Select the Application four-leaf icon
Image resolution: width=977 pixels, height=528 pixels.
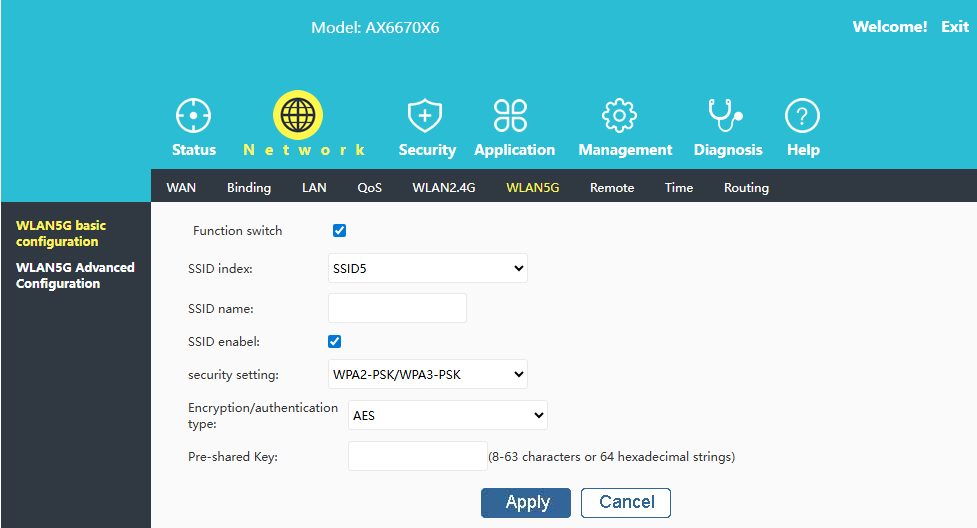(x=511, y=116)
